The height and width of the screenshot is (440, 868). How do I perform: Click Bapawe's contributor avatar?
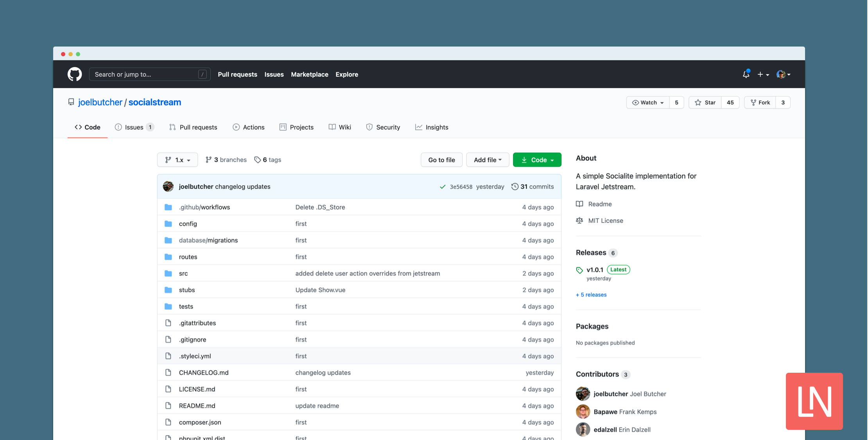click(583, 412)
